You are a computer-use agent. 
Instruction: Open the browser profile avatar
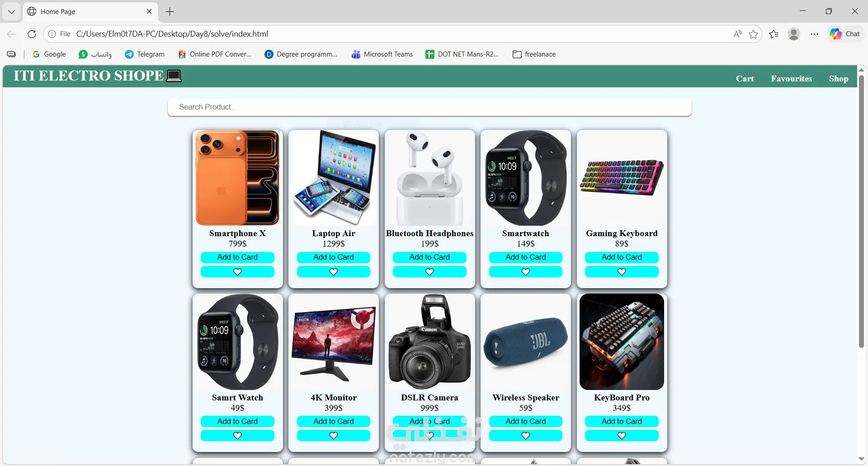point(794,34)
